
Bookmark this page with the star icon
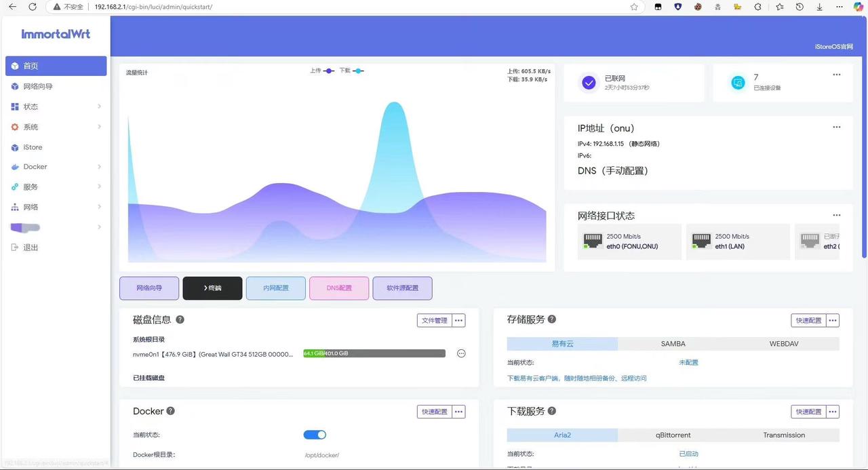[x=634, y=7]
